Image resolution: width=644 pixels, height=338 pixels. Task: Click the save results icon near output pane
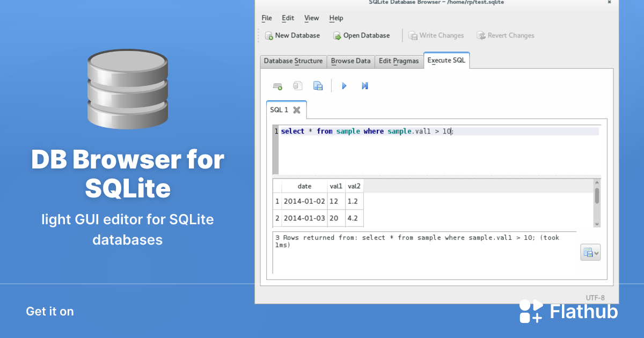588,252
